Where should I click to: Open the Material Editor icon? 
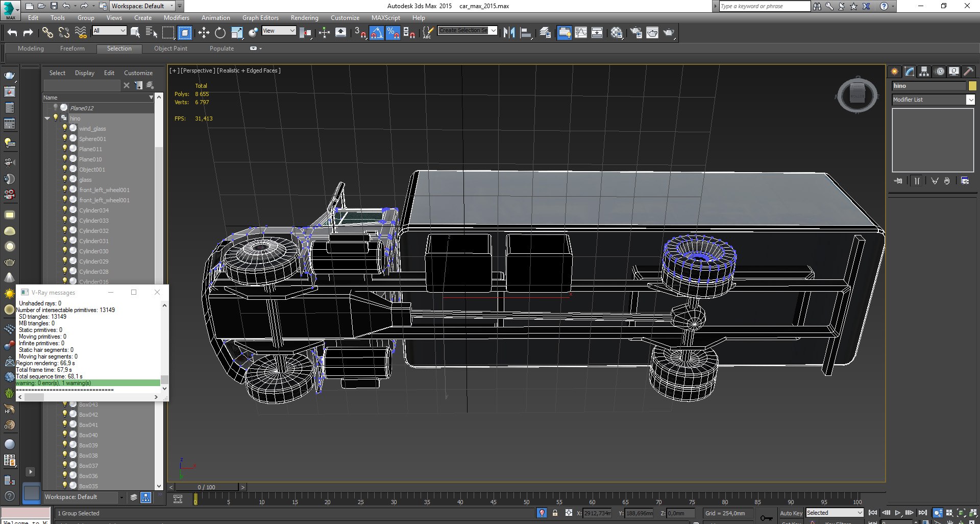(617, 33)
